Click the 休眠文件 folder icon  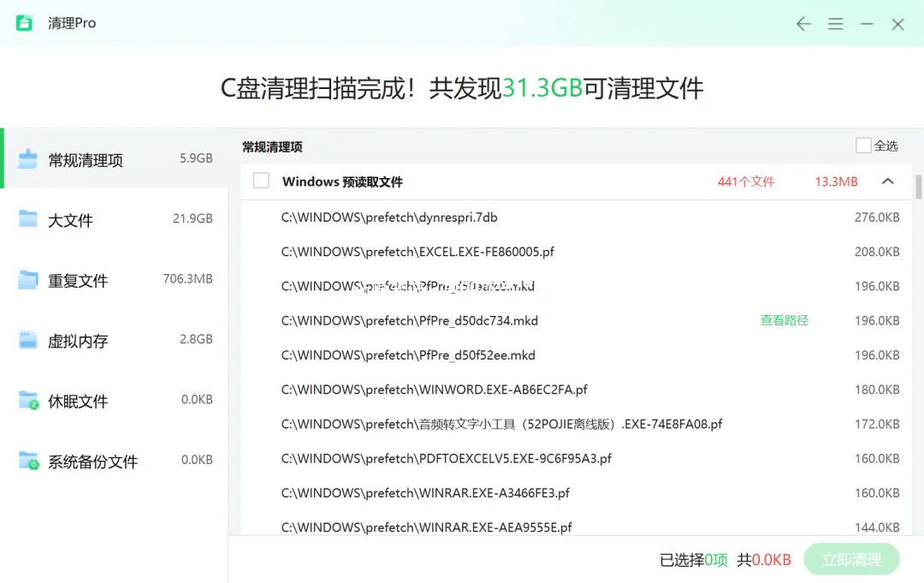[28, 400]
